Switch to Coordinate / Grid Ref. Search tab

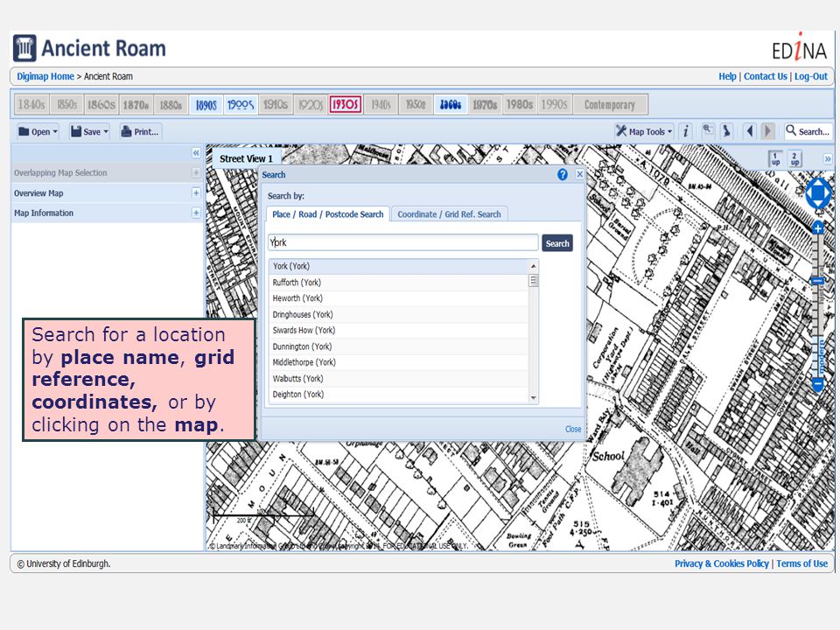coord(449,214)
